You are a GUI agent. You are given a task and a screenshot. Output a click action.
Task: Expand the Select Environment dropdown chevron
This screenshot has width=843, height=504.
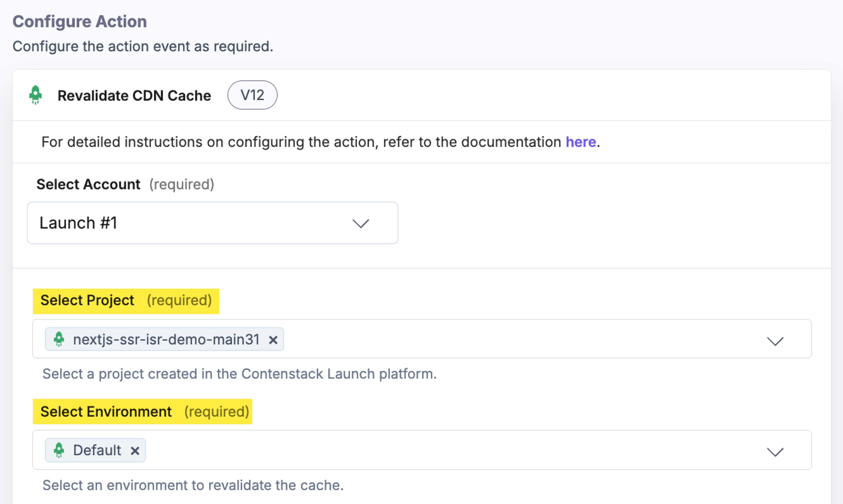coord(775,452)
